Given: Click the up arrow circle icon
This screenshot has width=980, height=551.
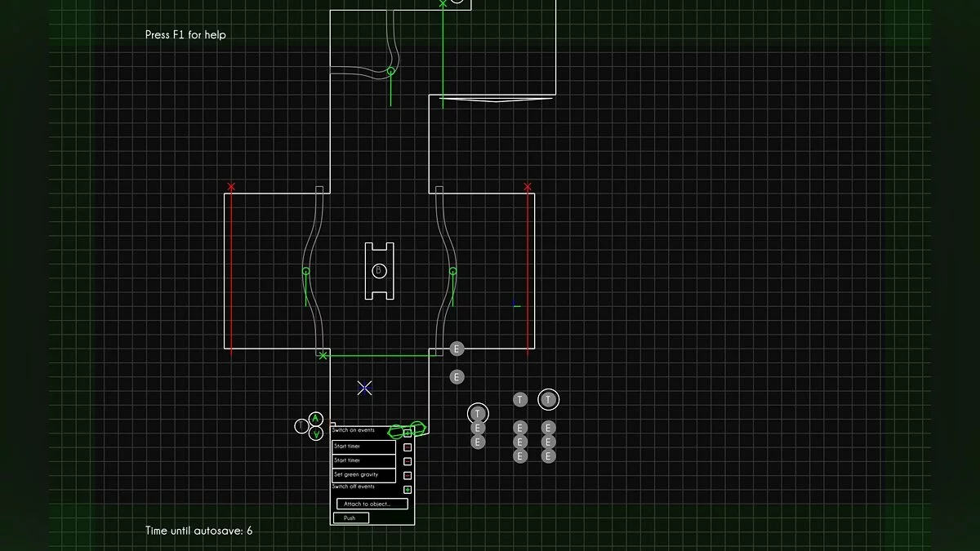Looking at the screenshot, I should click(x=316, y=420).
